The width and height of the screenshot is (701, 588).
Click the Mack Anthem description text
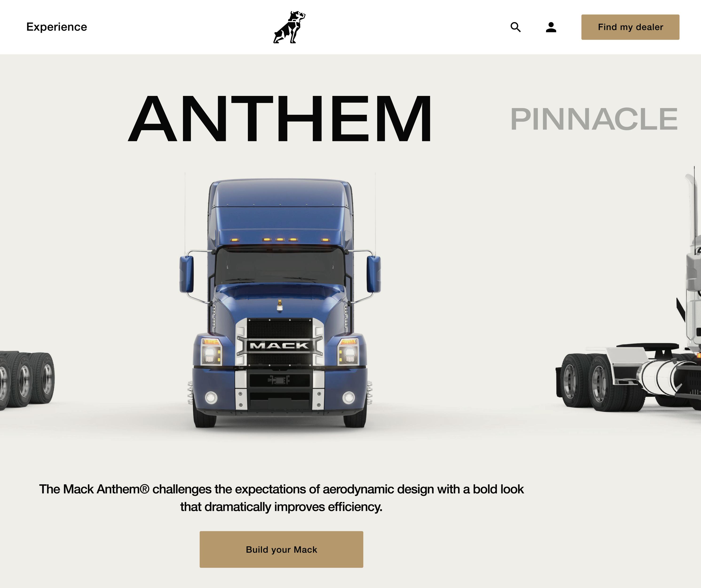pyautogui.click(x=281, y=498)
